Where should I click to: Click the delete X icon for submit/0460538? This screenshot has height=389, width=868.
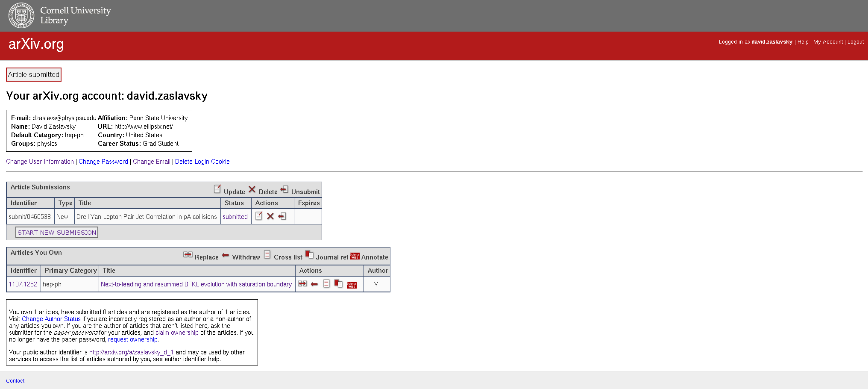click(270, 216)
